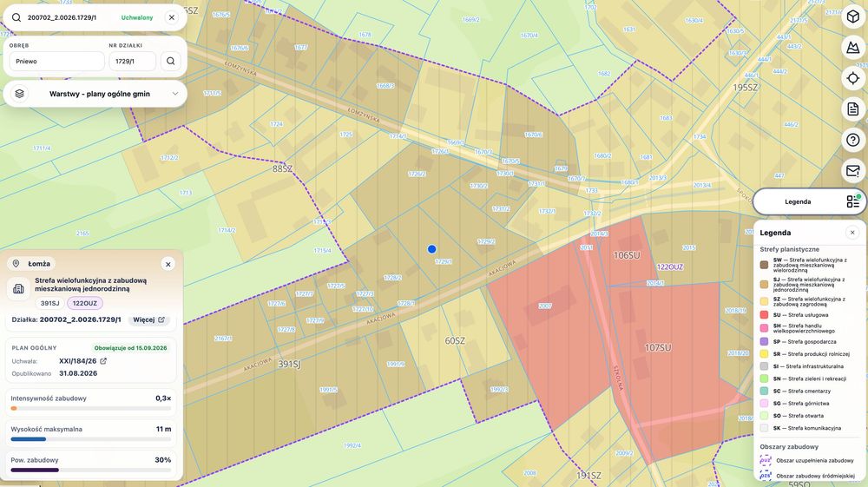Open the document icon button
This screenshot has height=487, width=868.
click(853, 109)
